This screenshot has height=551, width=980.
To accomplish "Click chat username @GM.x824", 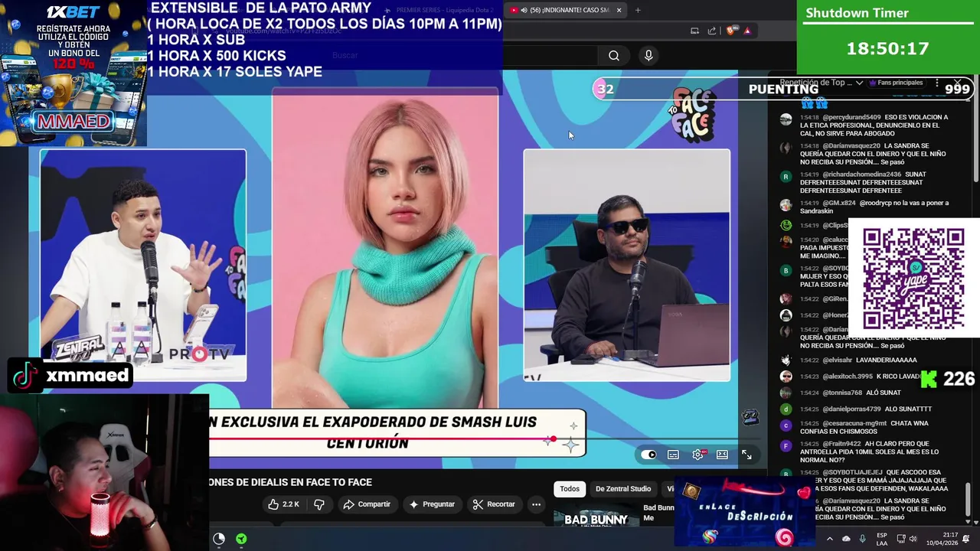I will (x=839, y=203).
